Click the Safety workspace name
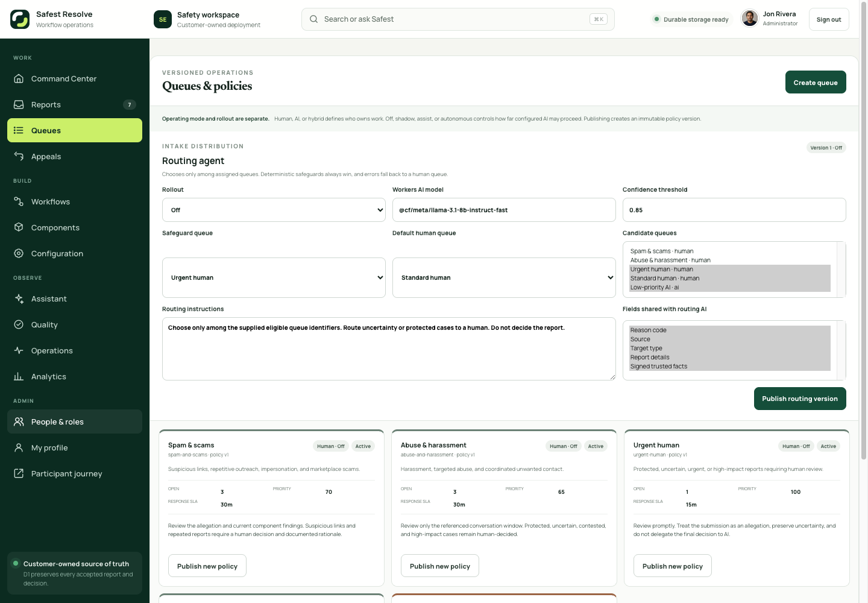 pos(208,14)
